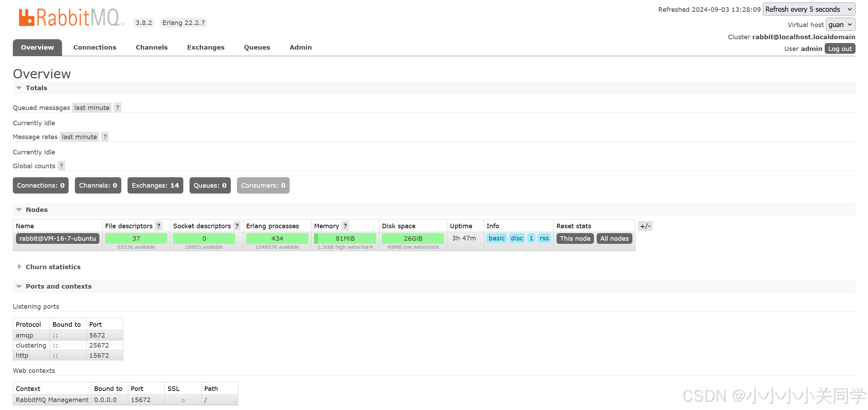Open help for Message rates
Screen dimensions: 868x410
point(105,137)
